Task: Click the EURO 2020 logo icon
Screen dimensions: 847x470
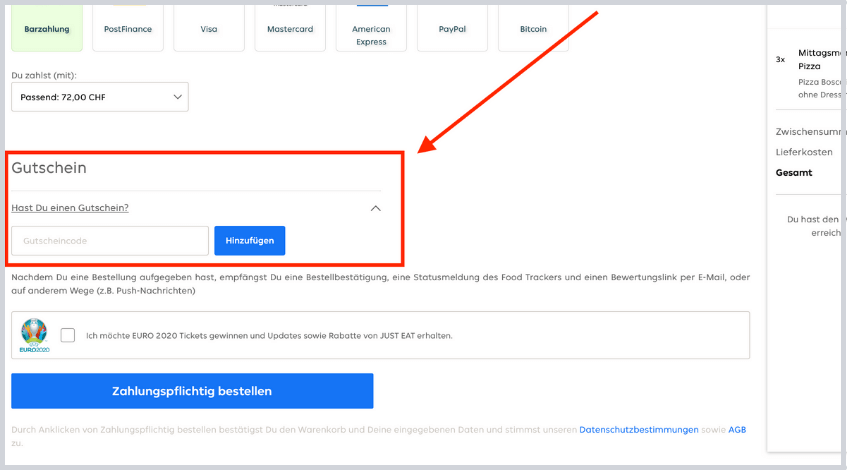Action: point(34,335)
